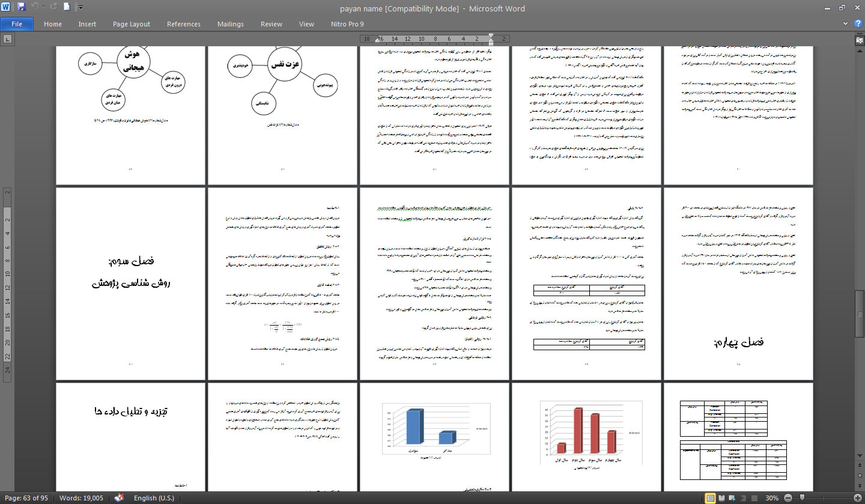Switch to Full Screen Reading view
The height and width of the screenshot is (504, 865).
point(722,498)
